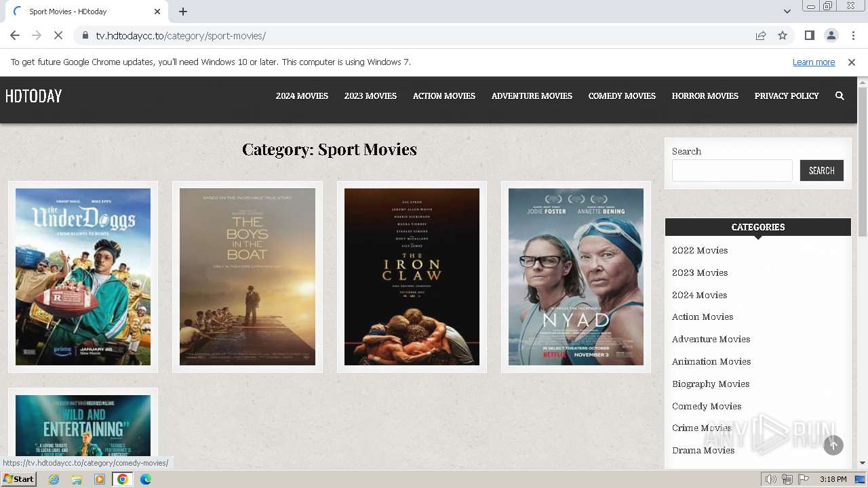Select Action Movies category in sidebar

[703, 317]
